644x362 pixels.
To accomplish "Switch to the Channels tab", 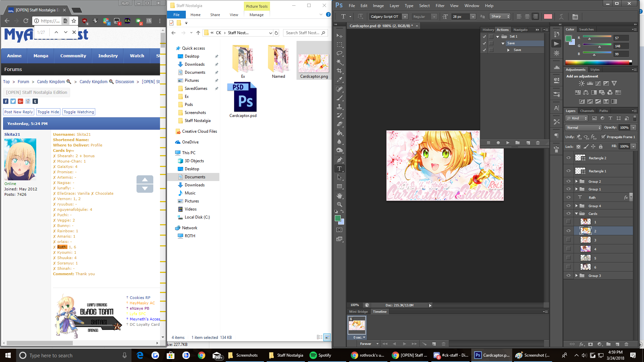I will (x=587, y=111).
